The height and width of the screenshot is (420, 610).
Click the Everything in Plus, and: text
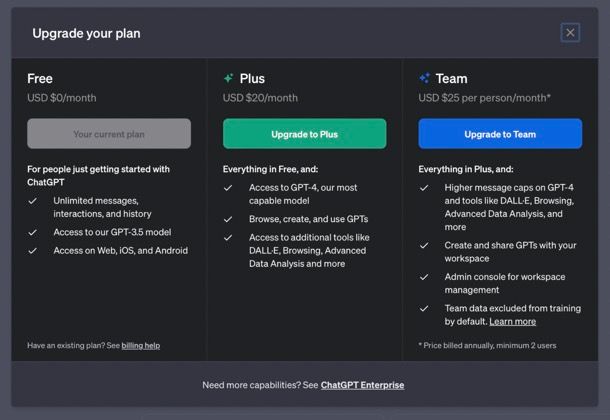(466, 169)
